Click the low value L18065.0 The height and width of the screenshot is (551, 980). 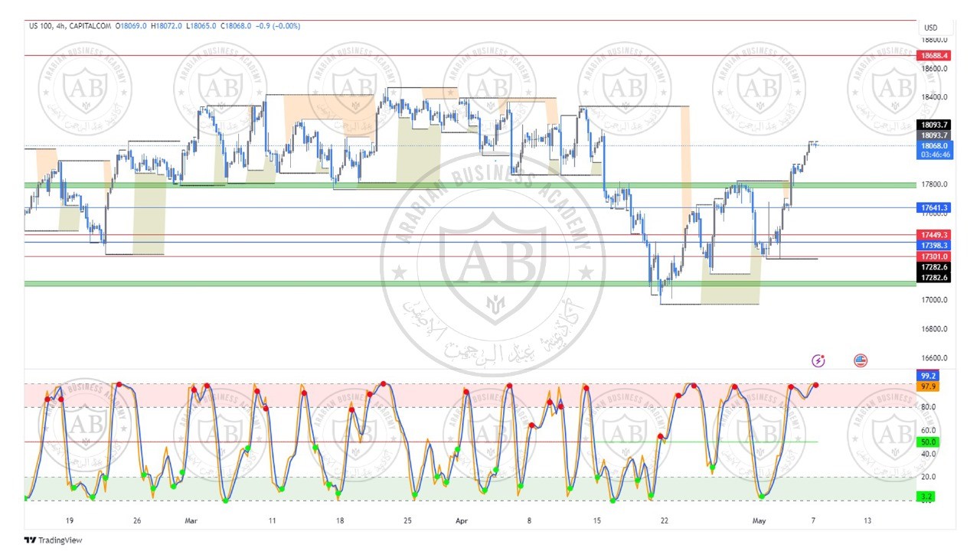click(x=201, y=26)
